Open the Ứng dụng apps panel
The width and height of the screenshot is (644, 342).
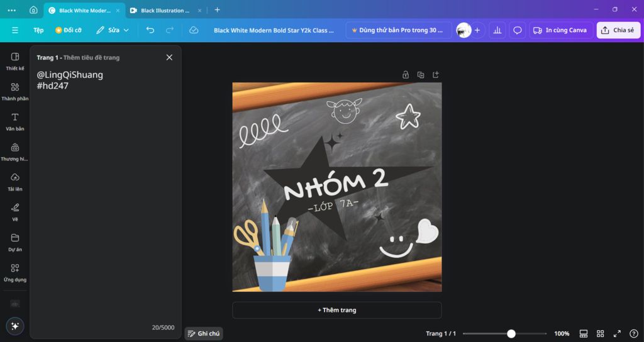(15, 273)
